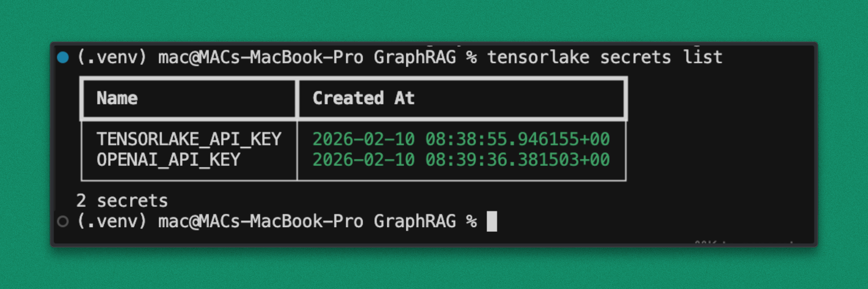Viewport: 868px width, 289px height.
Task: Select the TENSORLAKE_API_KEY secret name
Action: point(189,139)
